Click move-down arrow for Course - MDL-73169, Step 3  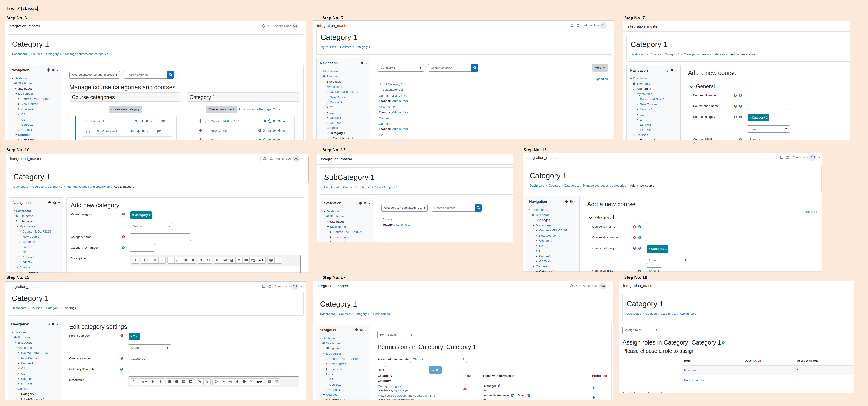pyautogui.click(x=284, y=121)
